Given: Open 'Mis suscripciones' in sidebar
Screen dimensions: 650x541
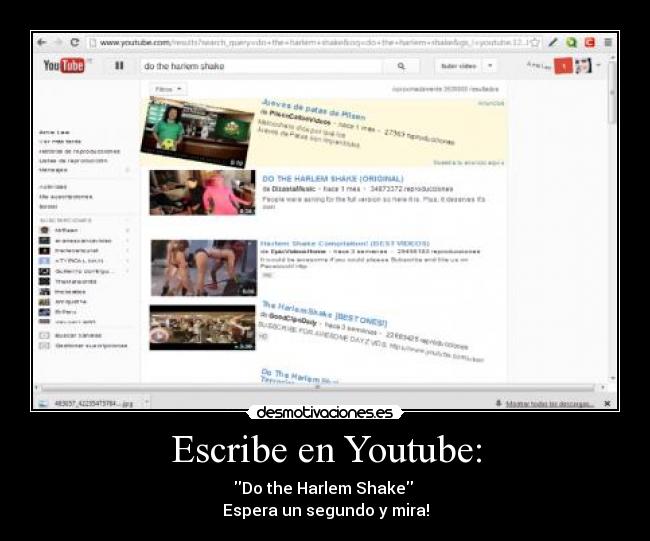Looking at the screenshot, I should [65, 197].
